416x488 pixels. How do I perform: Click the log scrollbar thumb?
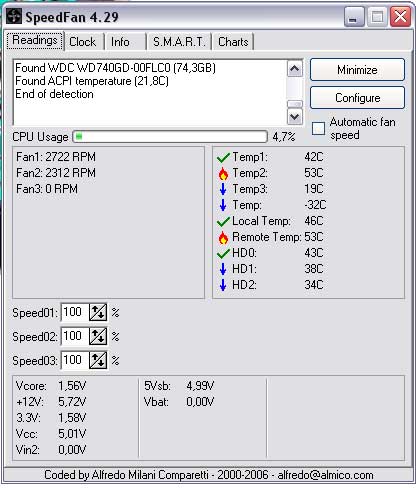pos(295,104)
